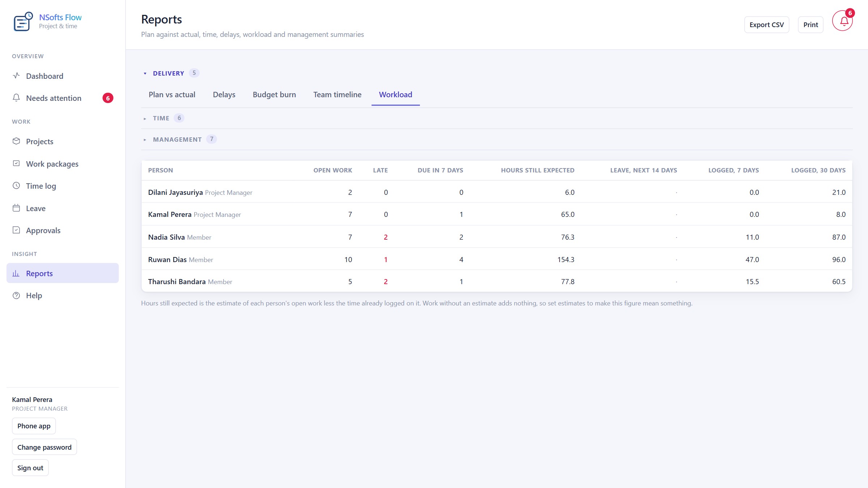Screen dimensions: 868x488
Task: Click the 154.3 hours still expected value
Action: [566, 260]
